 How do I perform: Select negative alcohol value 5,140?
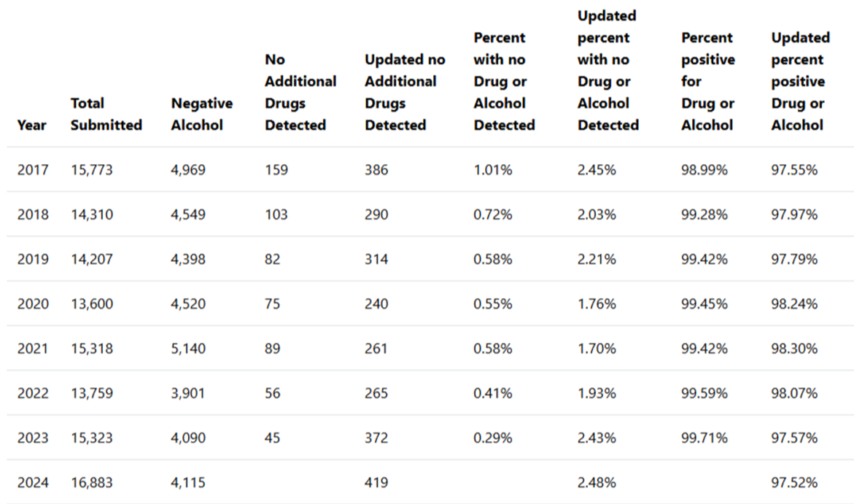188,349
